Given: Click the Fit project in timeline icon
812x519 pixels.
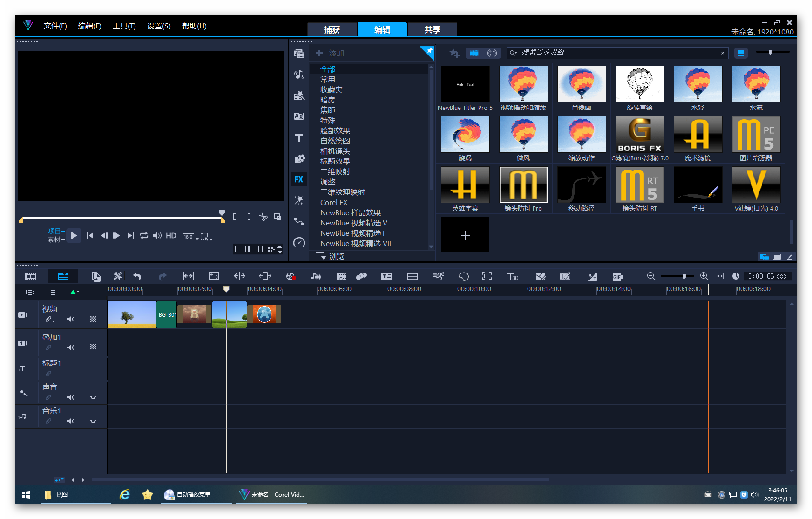Looking at the screenshot, I should tap(720, 276).
